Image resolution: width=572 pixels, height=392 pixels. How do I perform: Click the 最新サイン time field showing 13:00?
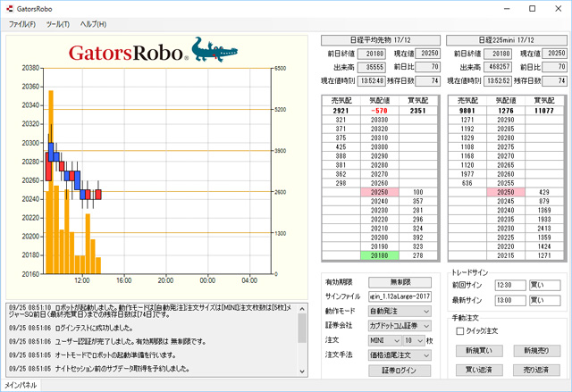pyautogui.click(x=510, y=301)
